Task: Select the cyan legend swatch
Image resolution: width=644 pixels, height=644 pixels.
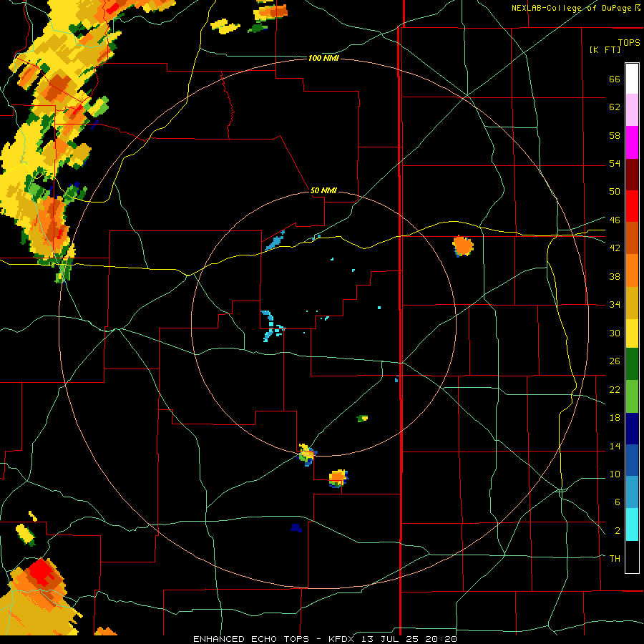Action: [632, 525]
